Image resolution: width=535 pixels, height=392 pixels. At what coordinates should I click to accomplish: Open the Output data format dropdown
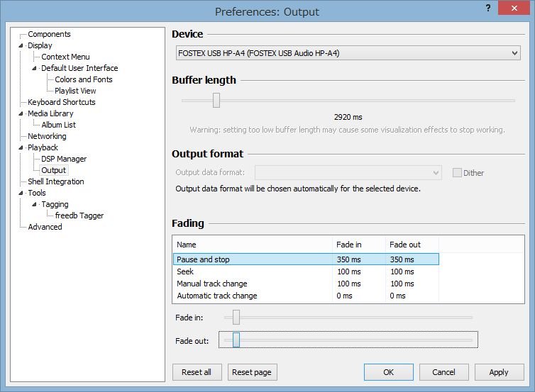(x=348, y=172)
